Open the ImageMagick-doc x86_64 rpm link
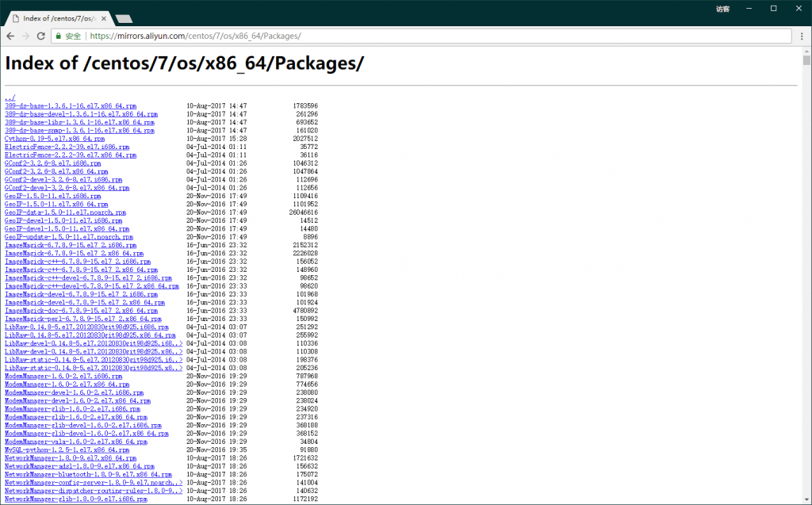The image size is (812, 505). 82,311
